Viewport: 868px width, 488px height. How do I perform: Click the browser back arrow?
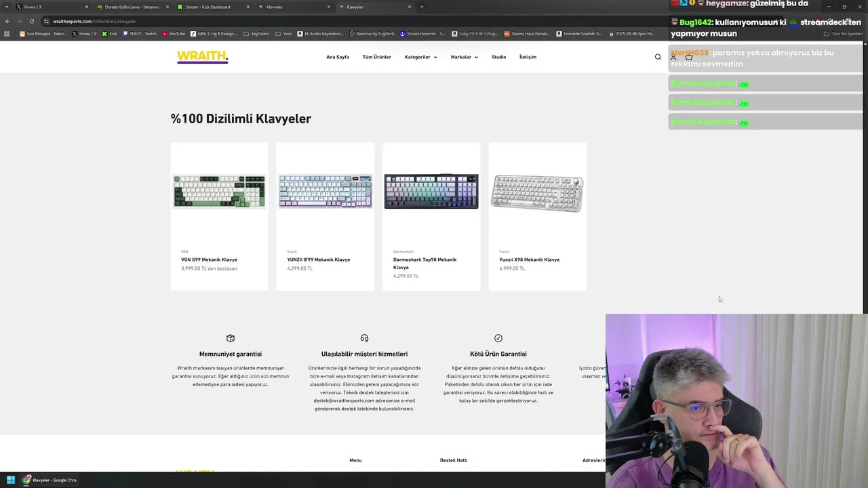click(7, 21)
